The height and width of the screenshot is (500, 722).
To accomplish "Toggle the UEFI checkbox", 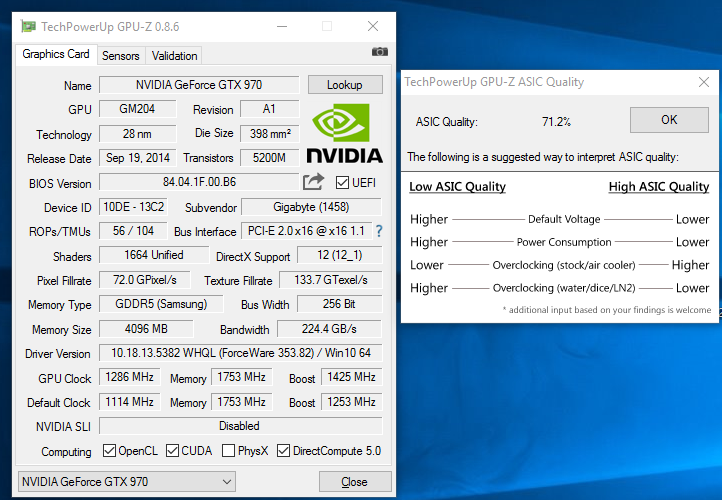I will pos(342,183).
